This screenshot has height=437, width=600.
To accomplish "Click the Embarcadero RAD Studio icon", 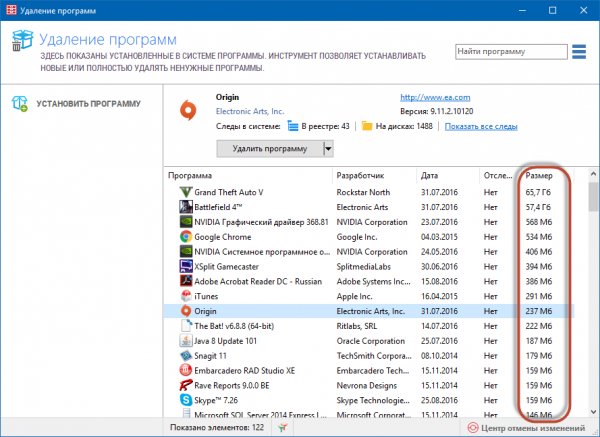I will click(x=186, y=370).
